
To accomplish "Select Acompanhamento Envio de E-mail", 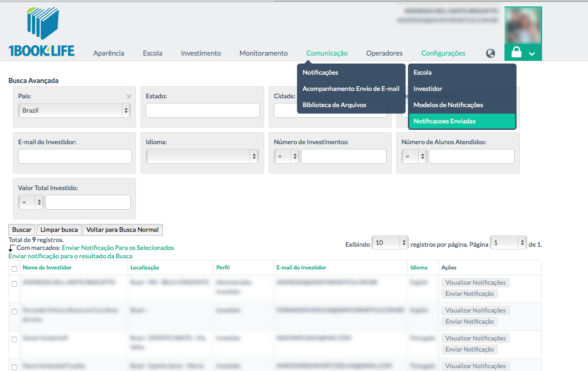I will tap(351, 89).
